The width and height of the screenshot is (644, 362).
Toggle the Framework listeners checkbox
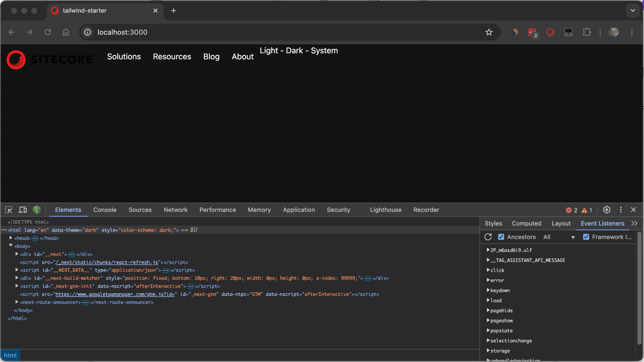point(586,237)
